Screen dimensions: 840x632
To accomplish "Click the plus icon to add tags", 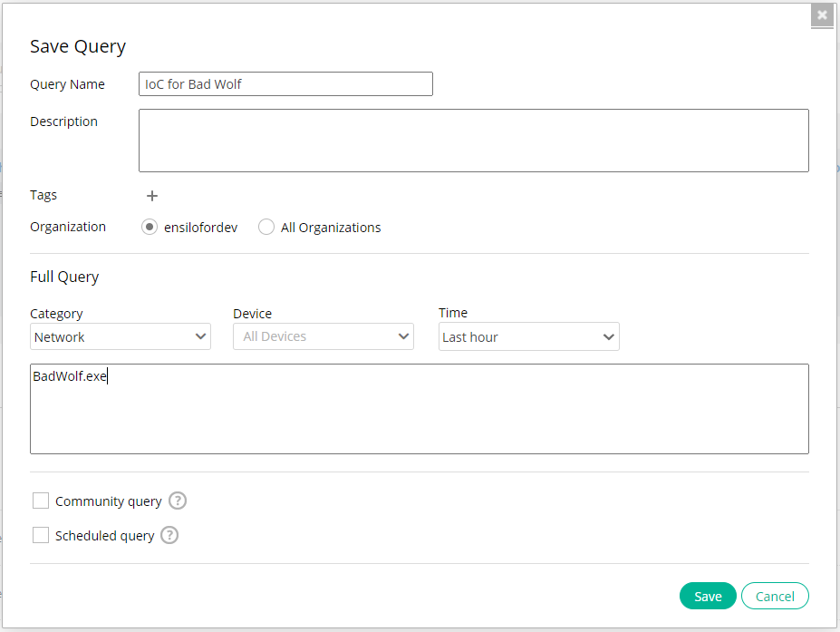I will click(152, 196).
